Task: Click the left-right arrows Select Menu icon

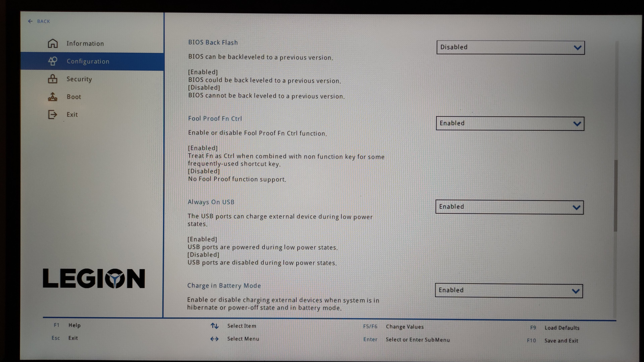Action: 214,339
